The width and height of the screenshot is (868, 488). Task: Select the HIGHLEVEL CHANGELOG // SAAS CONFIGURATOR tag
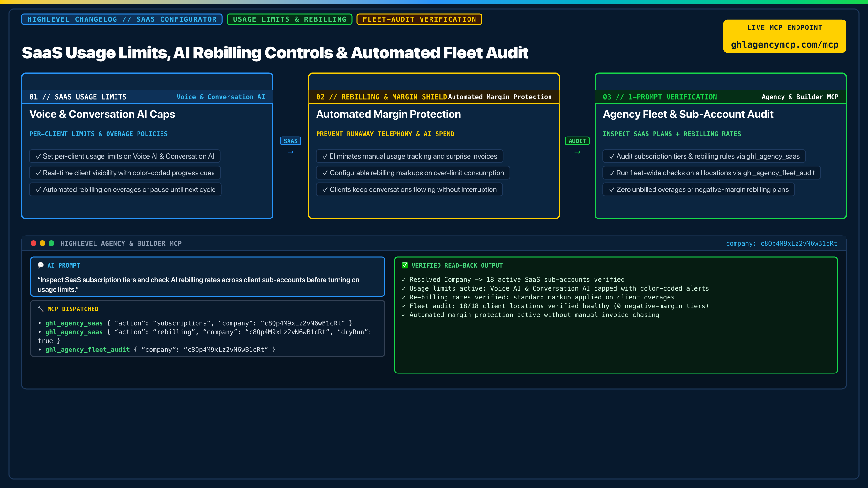coord(122,19)
